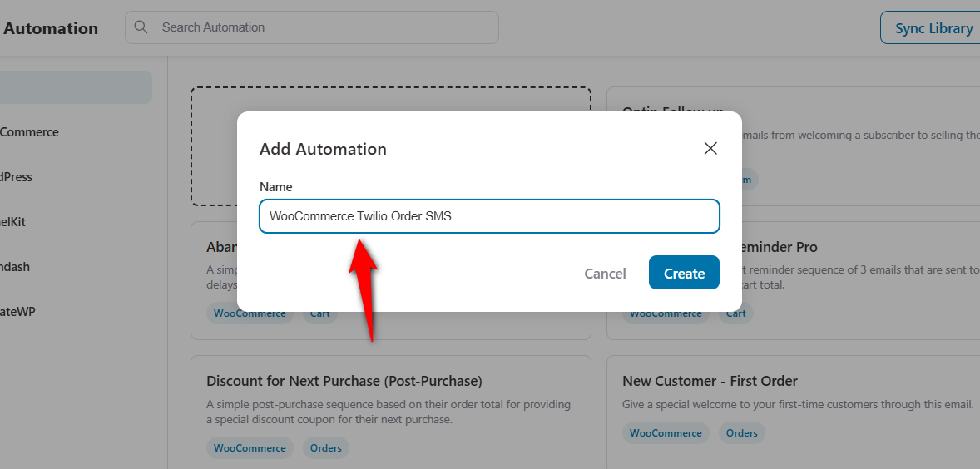
Task: Open Discount for Next Purchase template
Action: coord(344,381)
